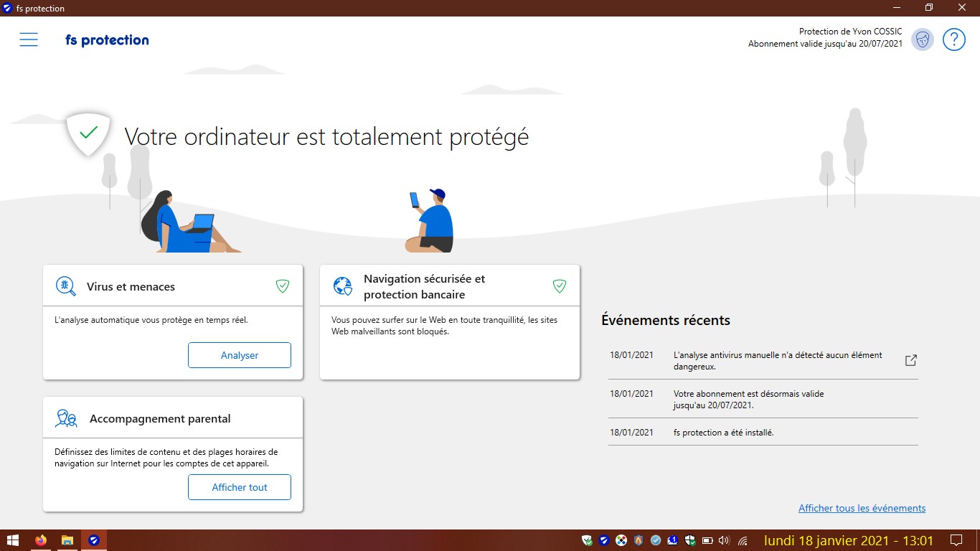Click the mail tray icon with badge
Image resolution: width=980 pixels, height=551 pixels.
click(673, 540)
